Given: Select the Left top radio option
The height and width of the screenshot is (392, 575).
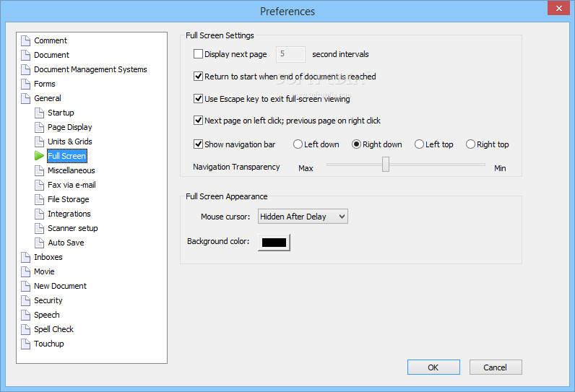Looking at the screenshot, I should coord(419,144).
